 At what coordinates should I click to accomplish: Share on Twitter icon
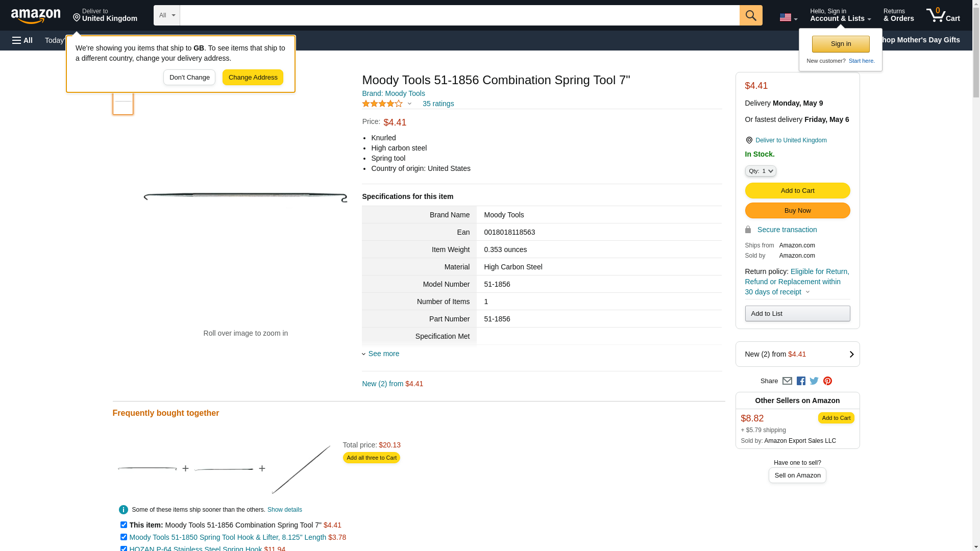click(814, 381)
